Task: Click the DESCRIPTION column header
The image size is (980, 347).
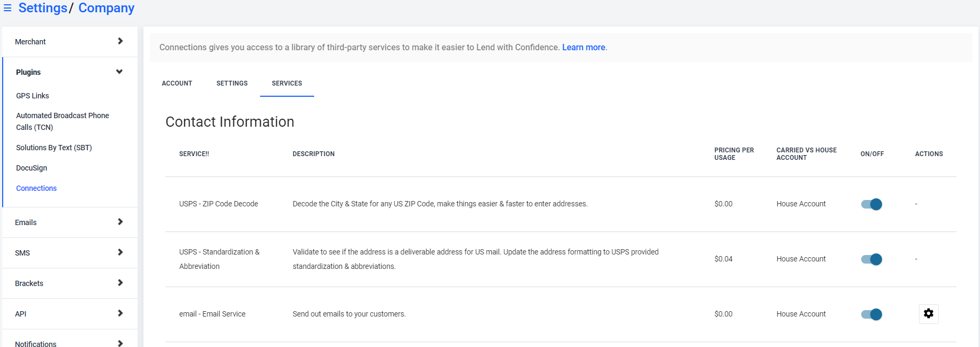Action: pyautogui.click(x=314, y=154)
